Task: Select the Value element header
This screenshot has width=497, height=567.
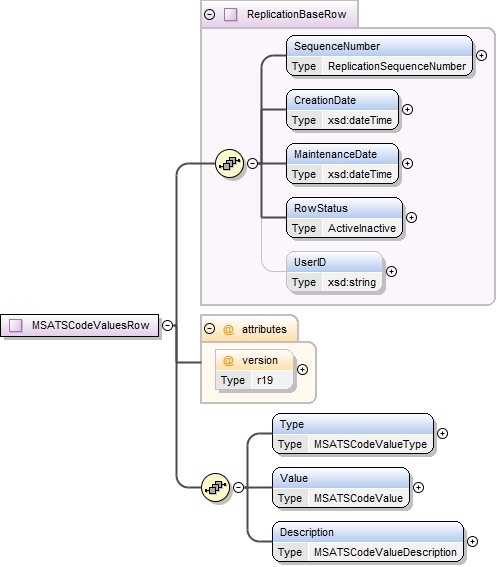Action: pos(341,478)
